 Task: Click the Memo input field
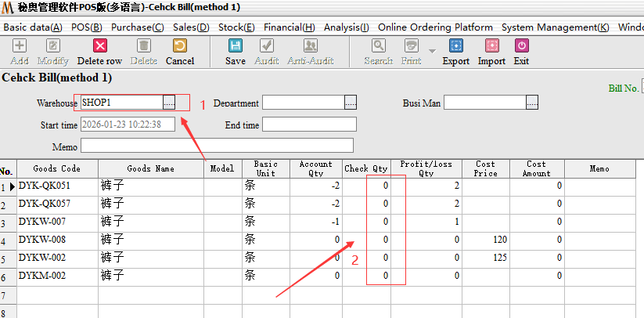(217, 146)
